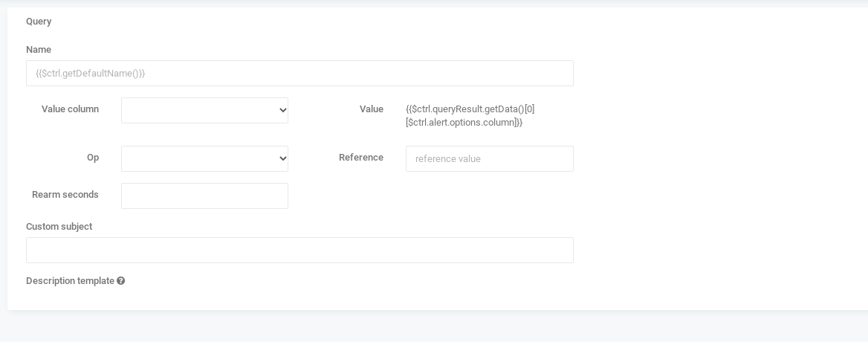Click the chevron arrow in Value column dropdown
The width and height of the screenshot is (868, 342).
(x=282, y=111)
